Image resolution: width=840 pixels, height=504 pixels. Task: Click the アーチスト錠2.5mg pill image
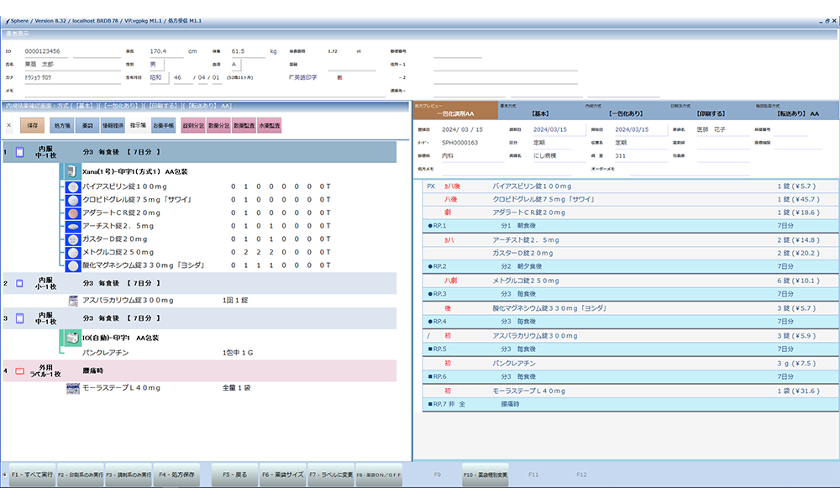click(x=73, y=226)
